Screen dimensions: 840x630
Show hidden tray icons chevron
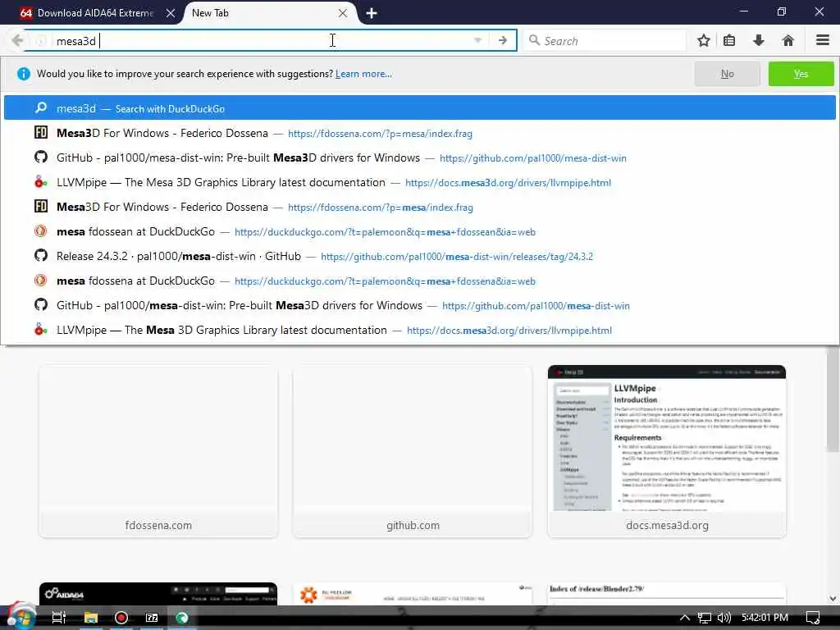tap(685, 618)
